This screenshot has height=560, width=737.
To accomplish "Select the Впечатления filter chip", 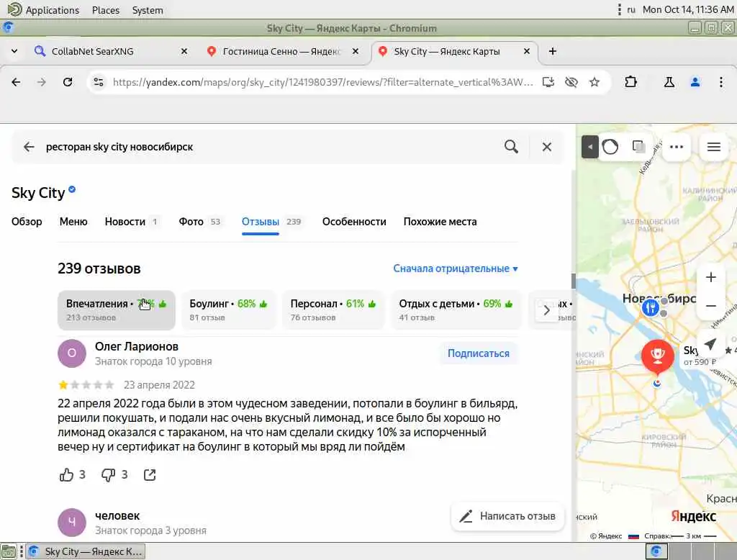I will (116, 310).
